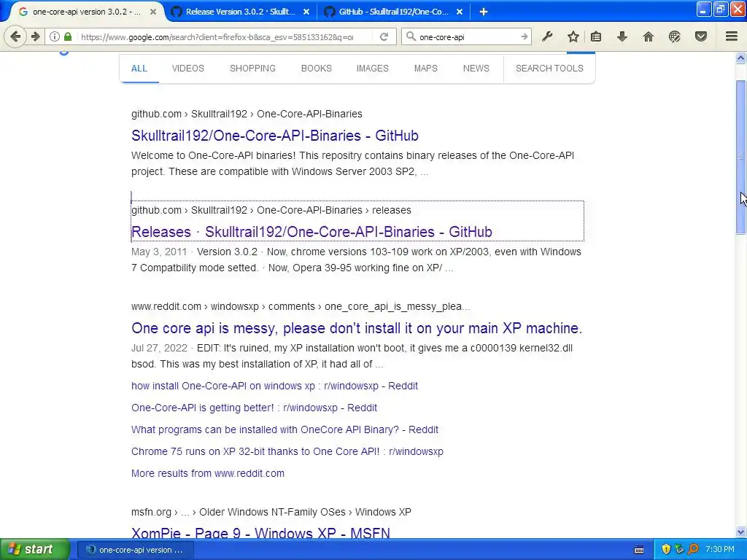Viewport: 747px width, 560px height.
Task: Click 'msfn.org' breadcrumb text
Action: 150,513
